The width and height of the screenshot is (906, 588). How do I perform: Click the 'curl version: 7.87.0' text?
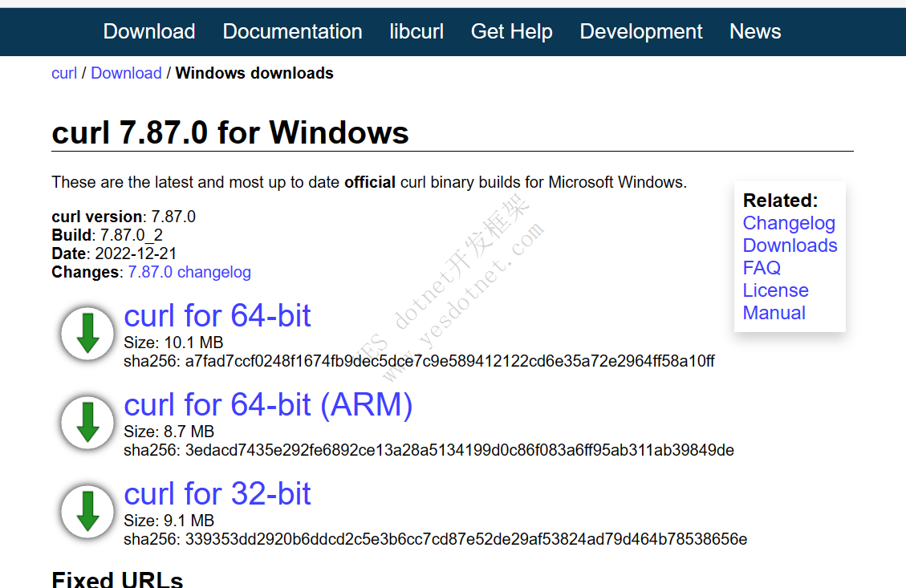coord(124,217)
